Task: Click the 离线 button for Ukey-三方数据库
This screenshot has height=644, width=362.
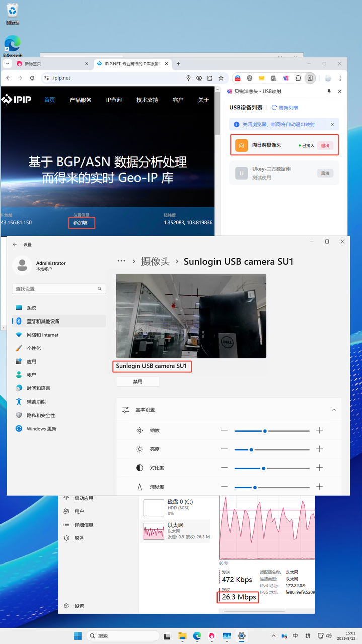Action: coord(325,173)
